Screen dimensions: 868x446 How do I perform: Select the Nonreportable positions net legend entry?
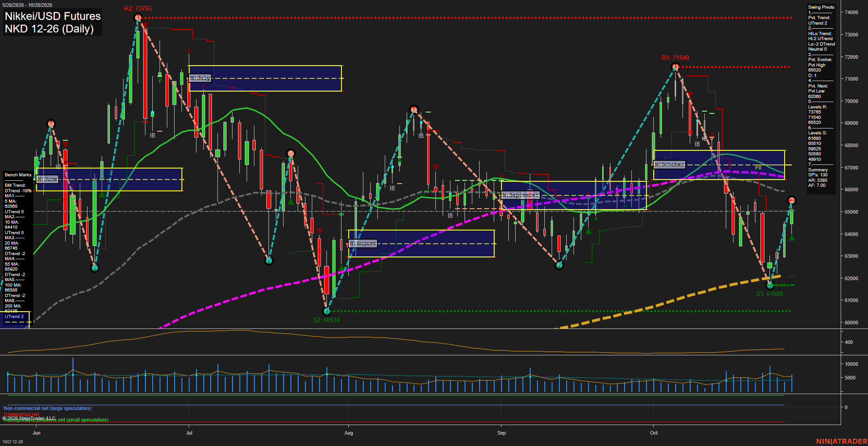coord(56,420)
